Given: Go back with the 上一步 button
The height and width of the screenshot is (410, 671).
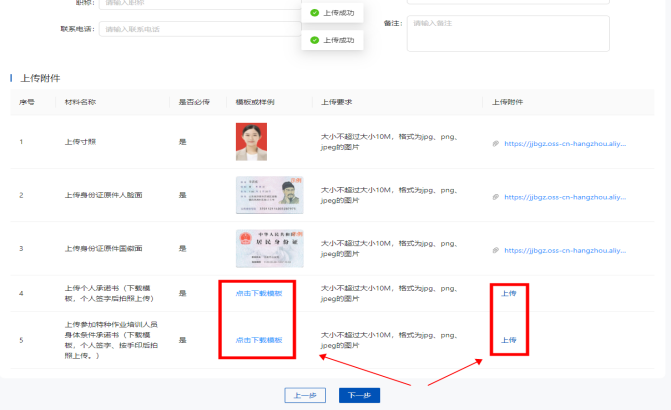Looking at the screenshot, I should [x=305, y=395].
